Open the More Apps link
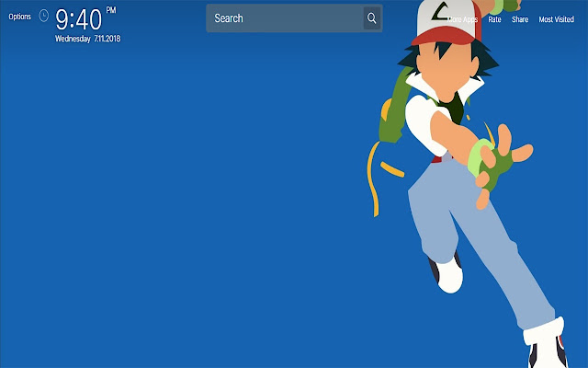This screenshot has height=368, width=588. click(462, 19)
